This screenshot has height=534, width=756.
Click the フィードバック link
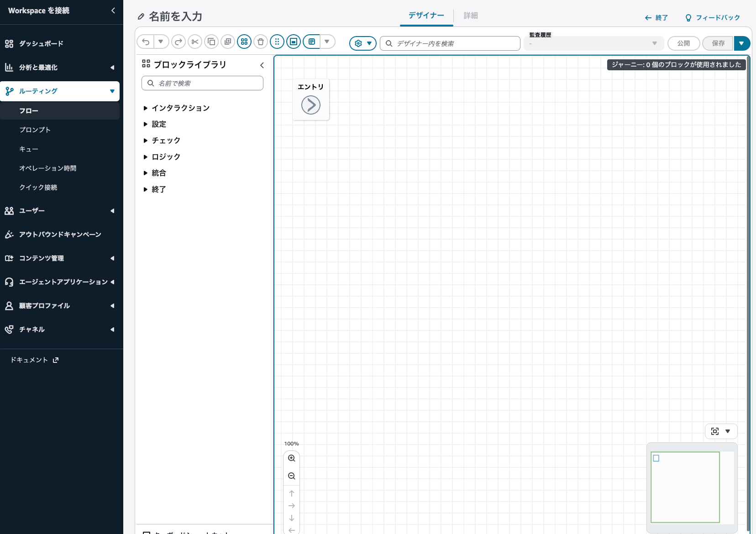tap(713, 18)
